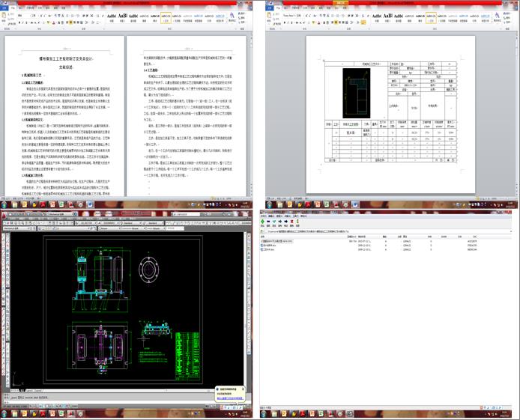This screenshot has height=420, width=520.
Task: Open the workspace dropdown in AutoCAD title bar
Action: [x=61, y=214]
